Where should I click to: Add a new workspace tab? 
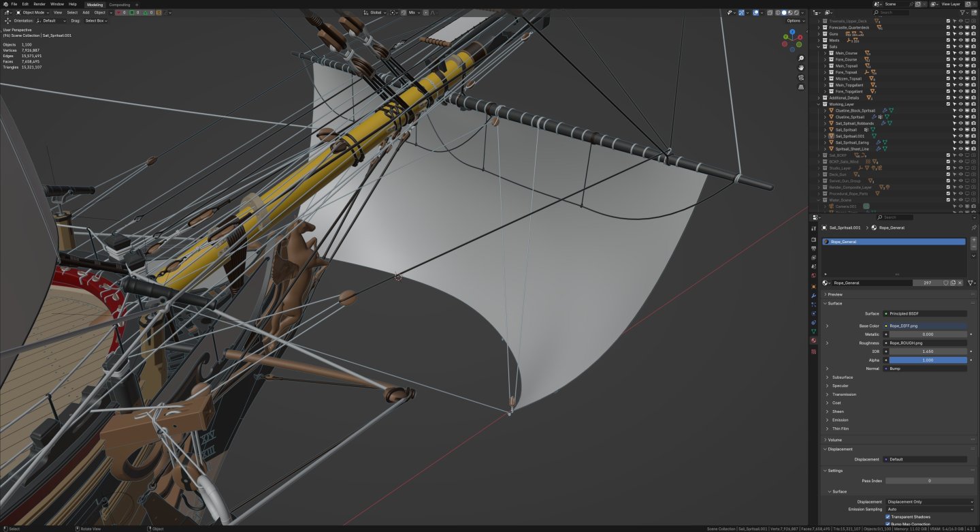pos(137,5)
